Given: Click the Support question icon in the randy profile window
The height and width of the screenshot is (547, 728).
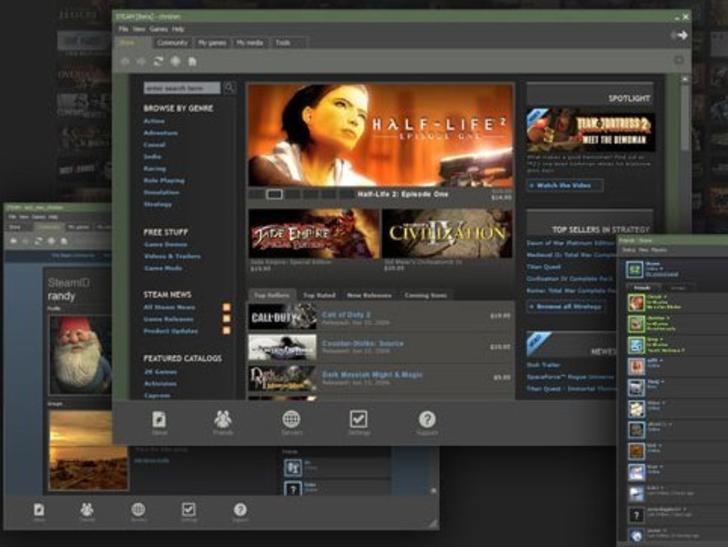Looking at the screenshot, I should (240, 511).
